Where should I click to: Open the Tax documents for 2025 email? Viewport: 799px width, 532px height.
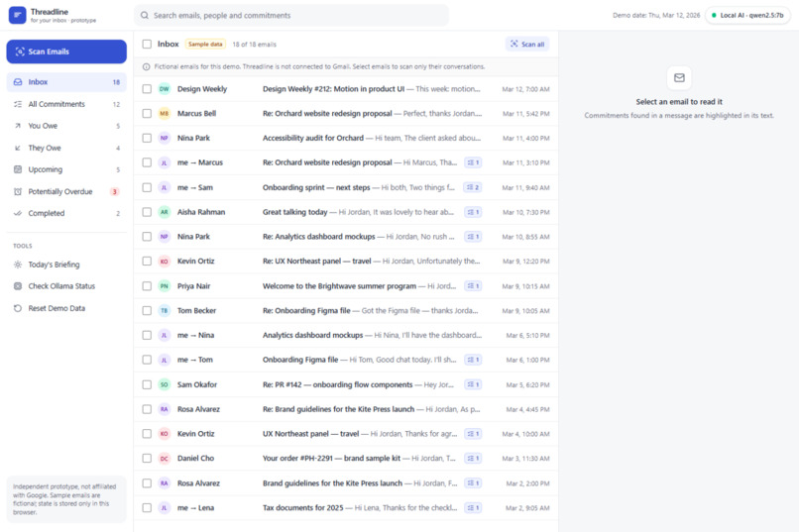346,508
